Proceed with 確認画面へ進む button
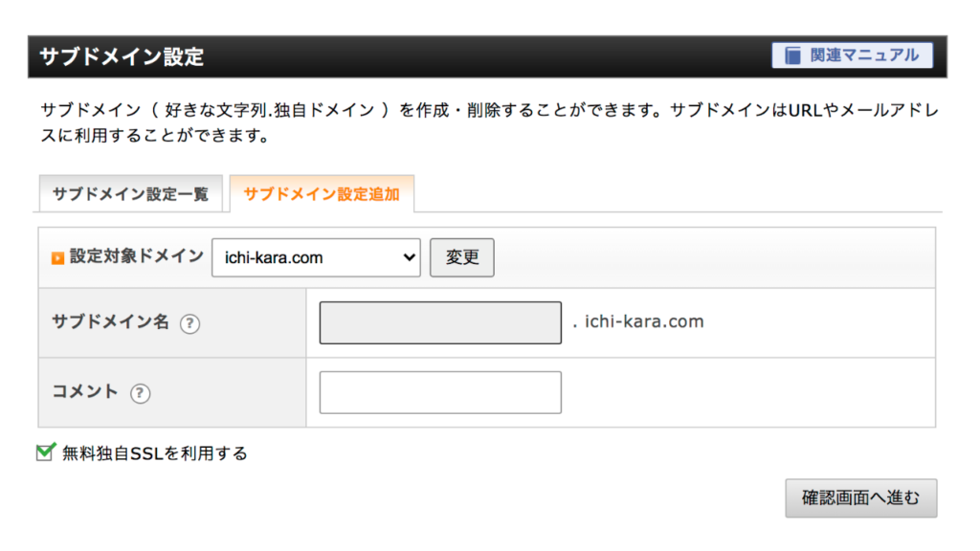The width and height of the screenshot is (980, 551). point(860,498)
